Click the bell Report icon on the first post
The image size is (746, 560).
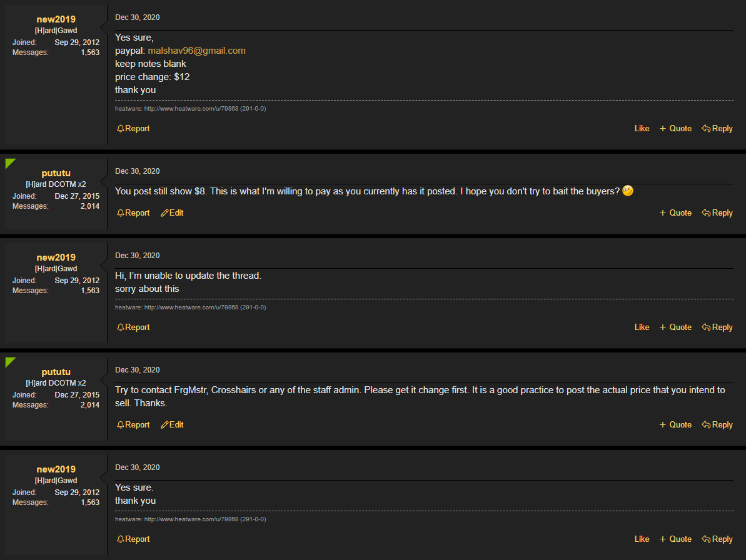tap(121, 129)
